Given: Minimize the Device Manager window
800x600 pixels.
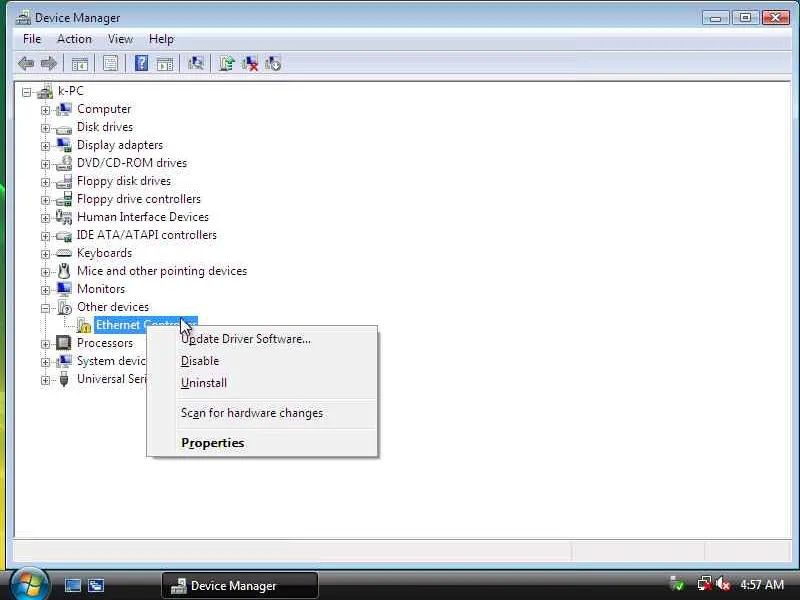Looking at the screenshot, I should [715, 18].
